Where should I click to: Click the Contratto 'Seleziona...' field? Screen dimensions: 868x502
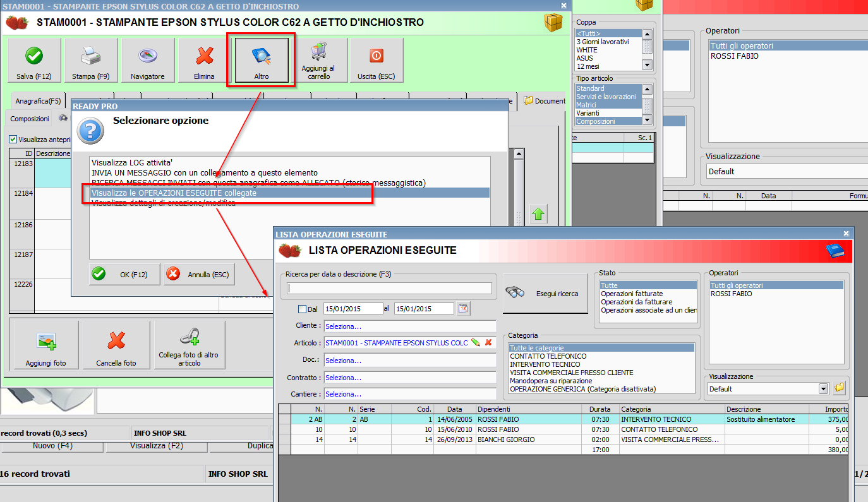click(x=410, y=378)
